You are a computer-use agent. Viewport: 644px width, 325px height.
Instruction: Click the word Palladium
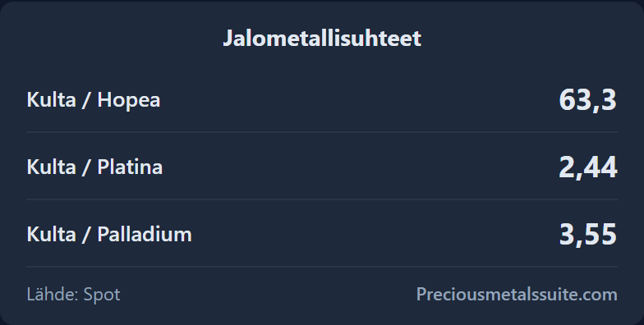pyautogui.click(x=145, y=235)
